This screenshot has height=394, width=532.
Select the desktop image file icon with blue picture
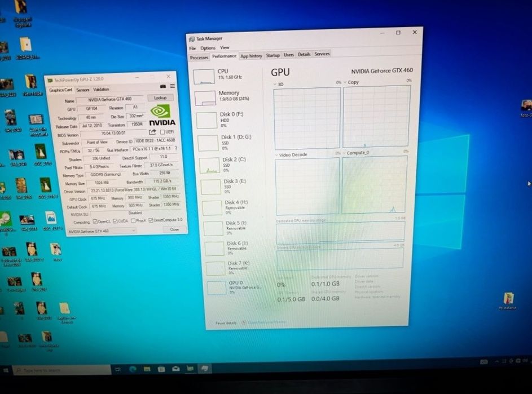coord(51,218)
